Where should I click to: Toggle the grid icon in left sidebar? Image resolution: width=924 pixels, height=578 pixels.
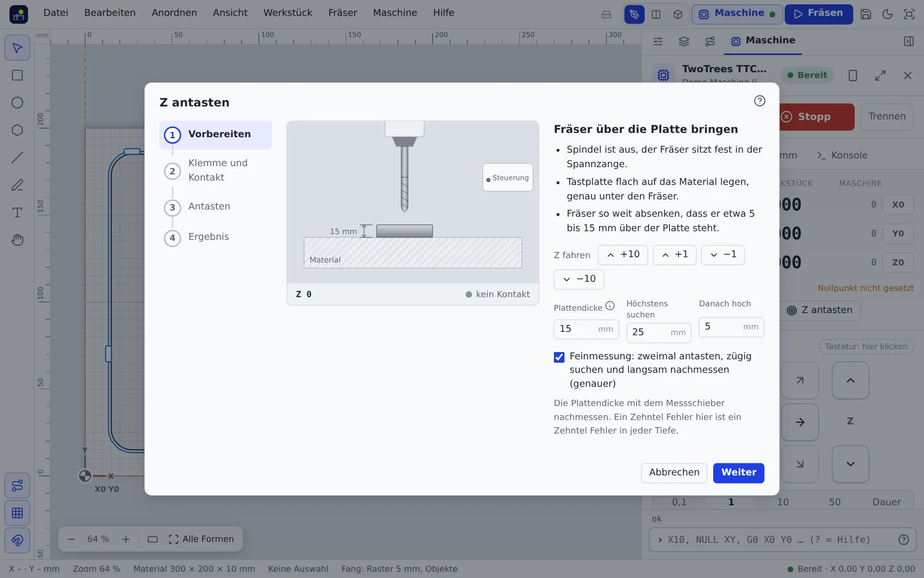[x=17, y=513]
